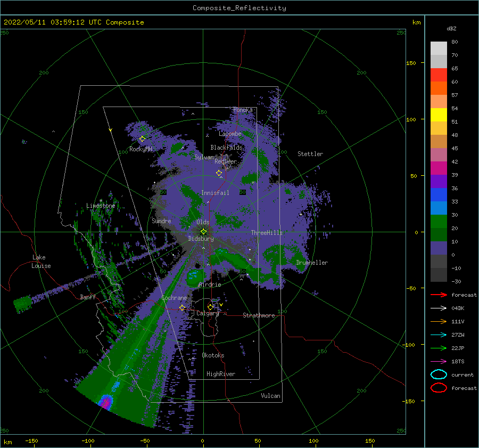Pick the dark gray -10 to -30 swatch

pos(439,275)
